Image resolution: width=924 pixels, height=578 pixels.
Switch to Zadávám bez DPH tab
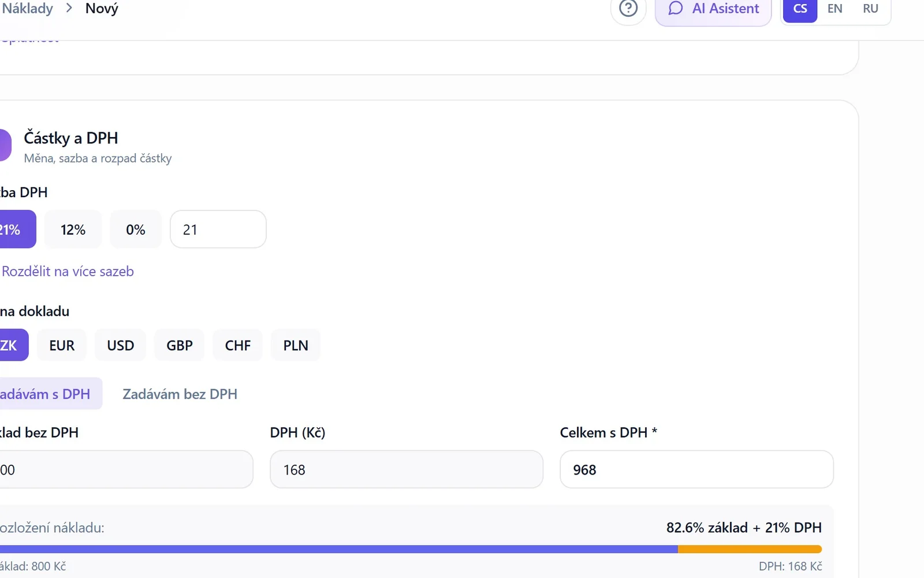pyautogui.click(x=180, y=394)
